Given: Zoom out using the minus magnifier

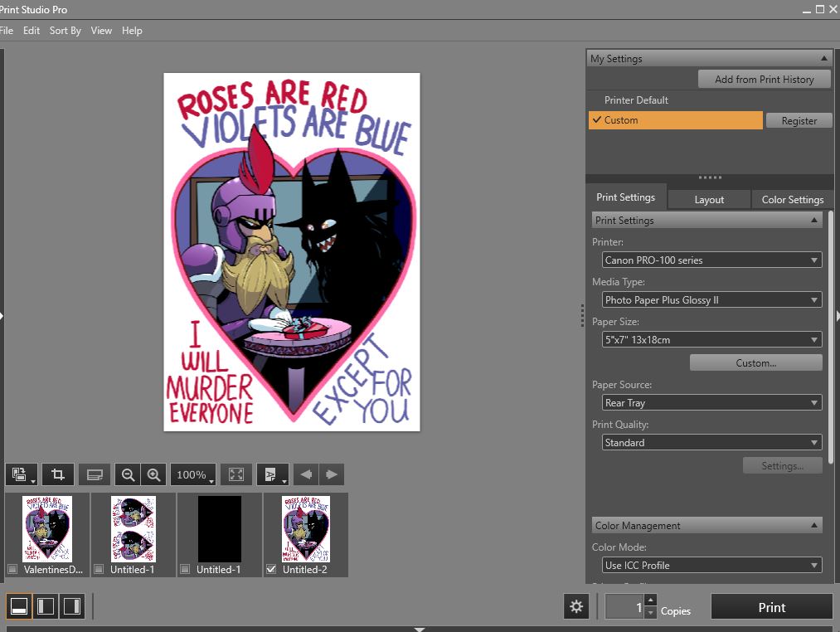Looking at the screenshot, I should [x=128, y=474].
